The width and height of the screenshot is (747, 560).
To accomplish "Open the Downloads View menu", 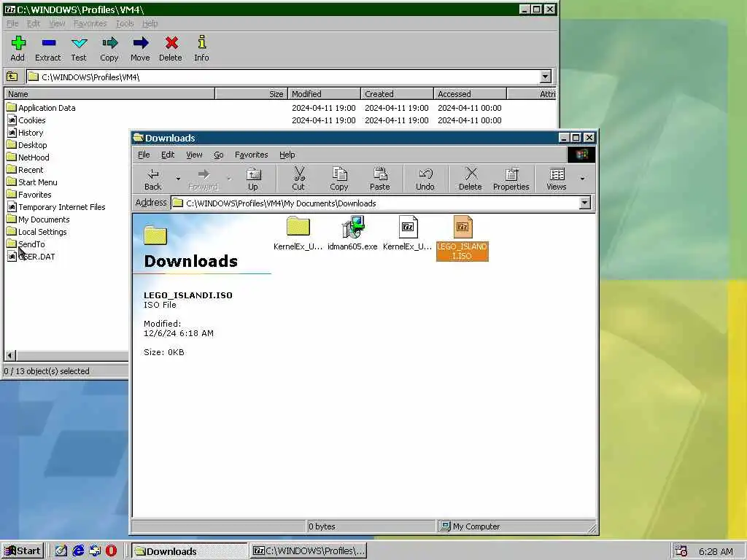I will click(x=194, y=155).
